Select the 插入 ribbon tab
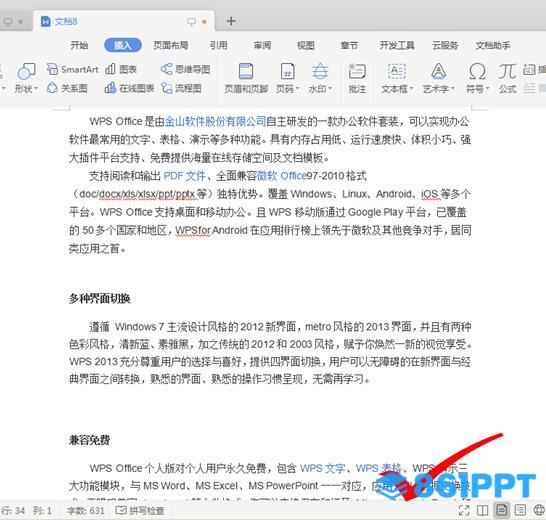The height and width of the screenshot is (520, 546). coord(123,45)
